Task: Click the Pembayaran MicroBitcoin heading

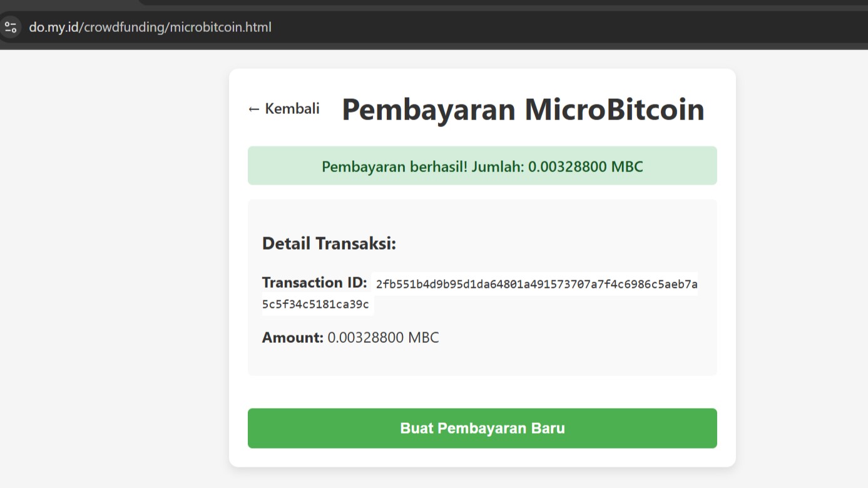Action: (523, 109)
